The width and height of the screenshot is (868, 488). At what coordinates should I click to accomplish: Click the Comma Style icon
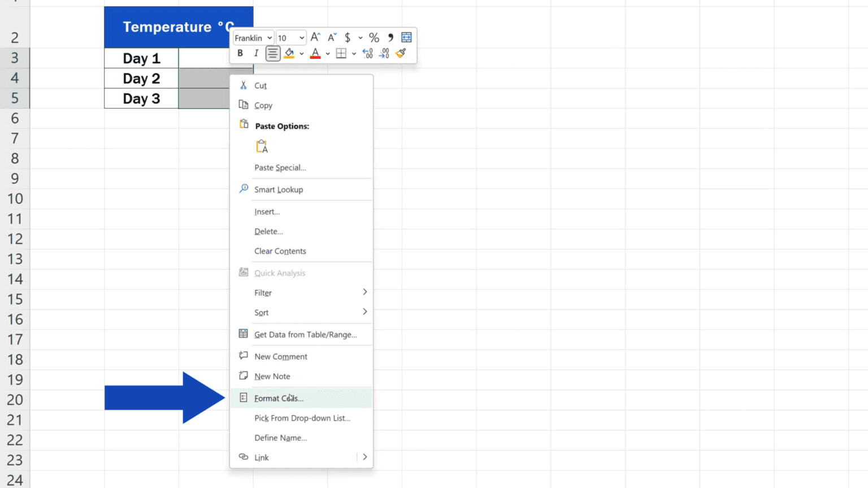pos(390,37)
